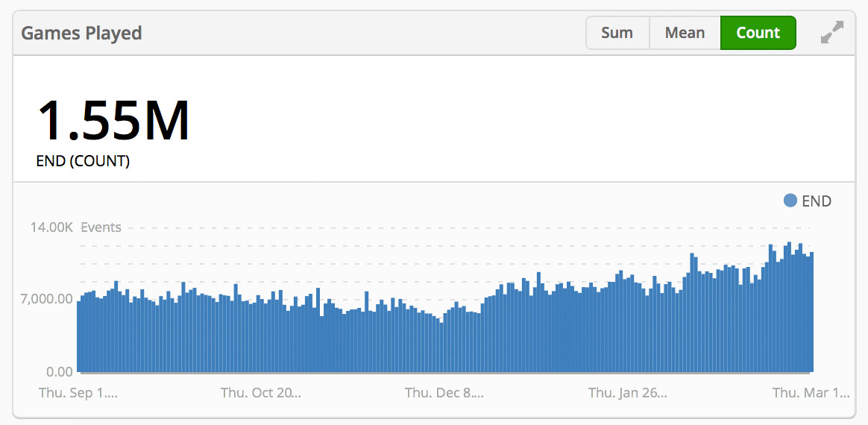Select the Thu. Oct 20 date label
The image size is (868, 425).
[260, 392]
